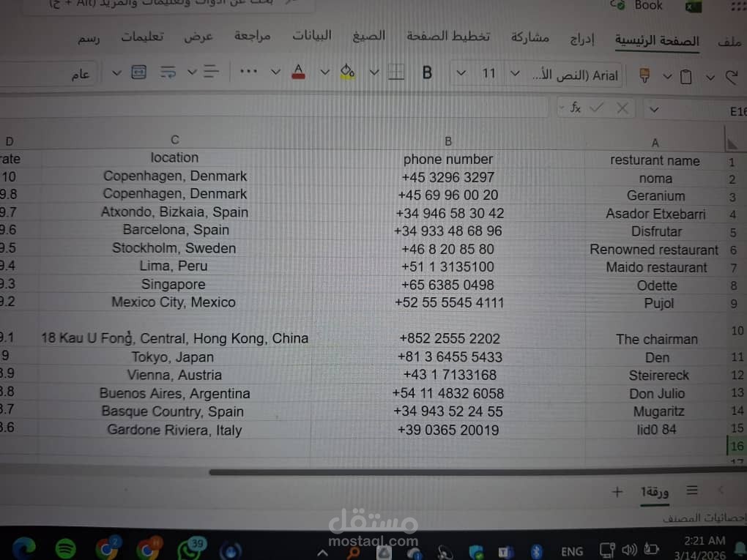Click the horizontal scrollbar
This screenshot has height=560, width=747.
(x=477, y=472)
